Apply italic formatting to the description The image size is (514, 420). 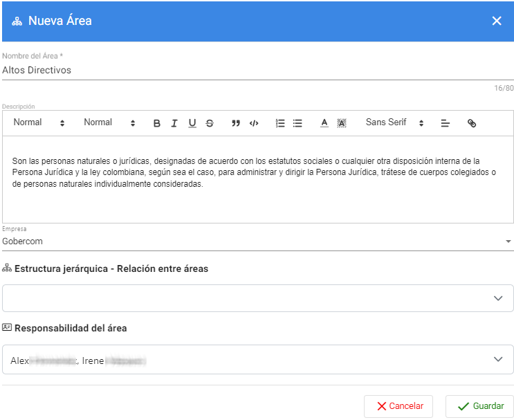coord(174,123)
